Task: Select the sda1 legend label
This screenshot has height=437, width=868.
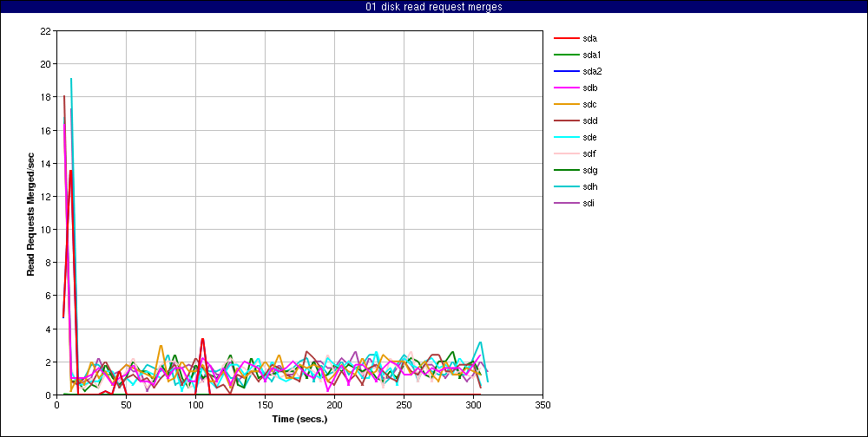Action: point(592,55)
